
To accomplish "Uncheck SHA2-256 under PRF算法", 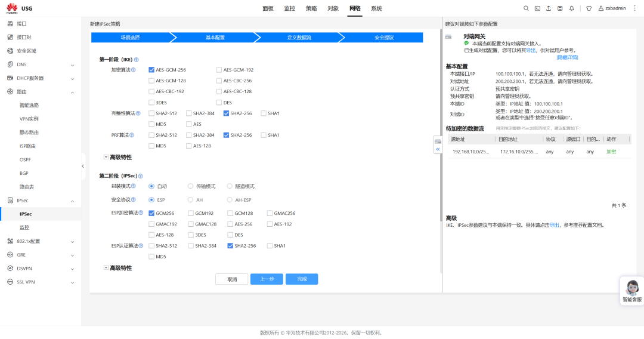I will pyautogui.click(x=227, y=135).
